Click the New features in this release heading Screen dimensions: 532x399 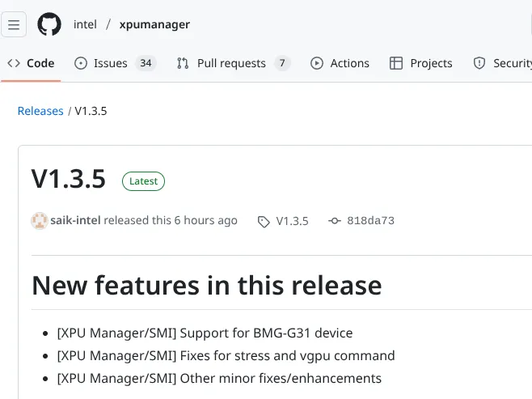(206, 285)
